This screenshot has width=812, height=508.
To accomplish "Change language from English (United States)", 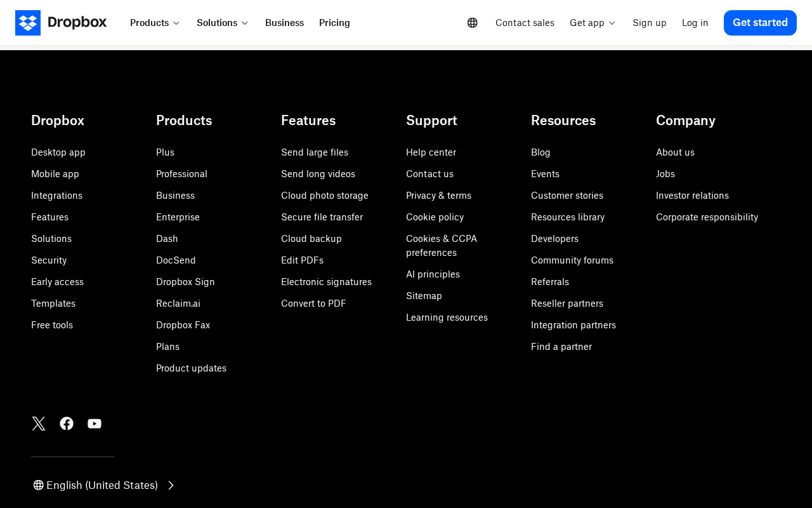I will [x=104, y=485].
